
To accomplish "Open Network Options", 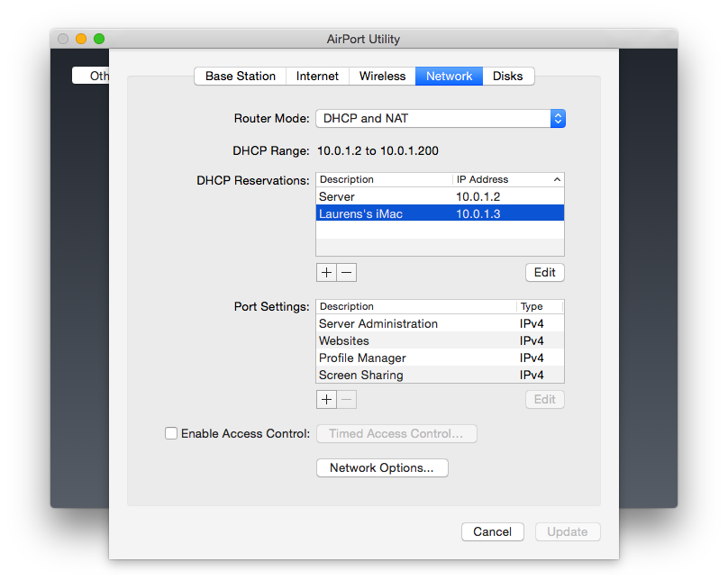I will tap(382, 467).
